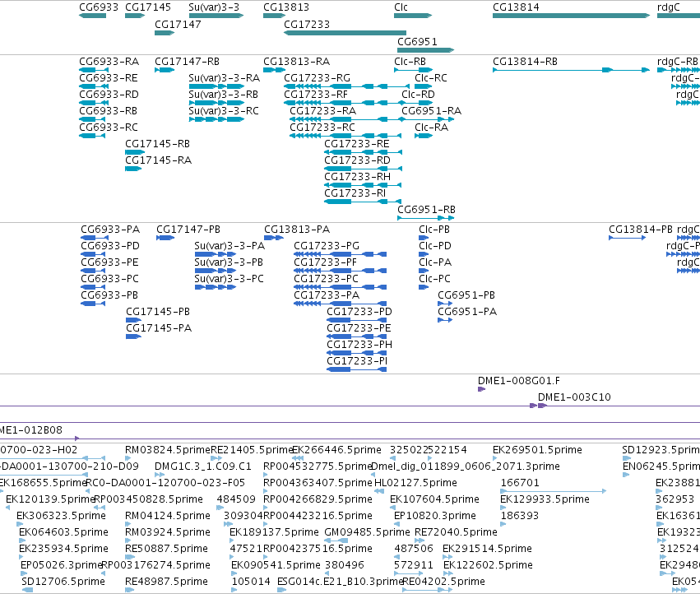Viewport: 700px width, 594px height.
Task: Select transcript CG17233-RE
Action: (x=357, y=144)
